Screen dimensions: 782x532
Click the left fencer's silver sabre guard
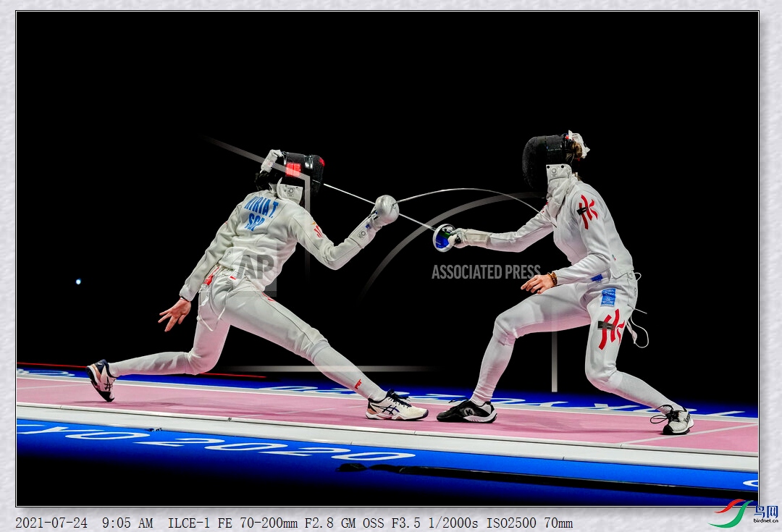pos(385,208)
